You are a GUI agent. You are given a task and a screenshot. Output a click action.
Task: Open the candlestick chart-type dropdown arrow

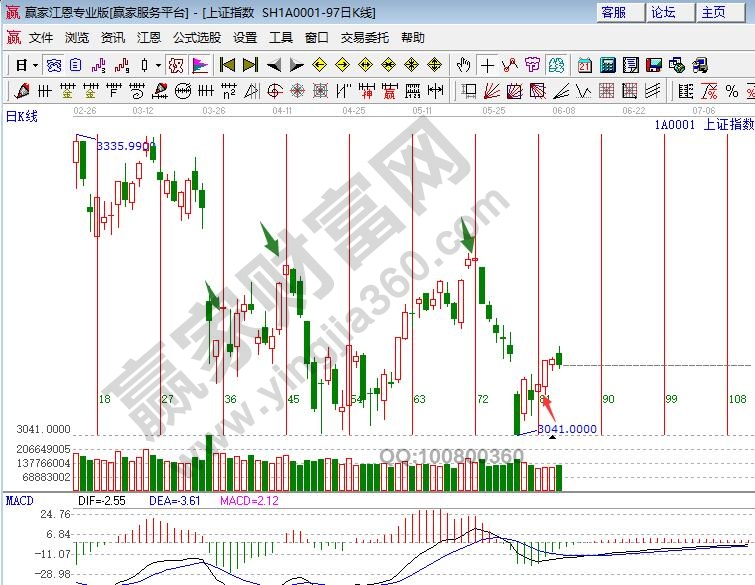coord(160,65)
